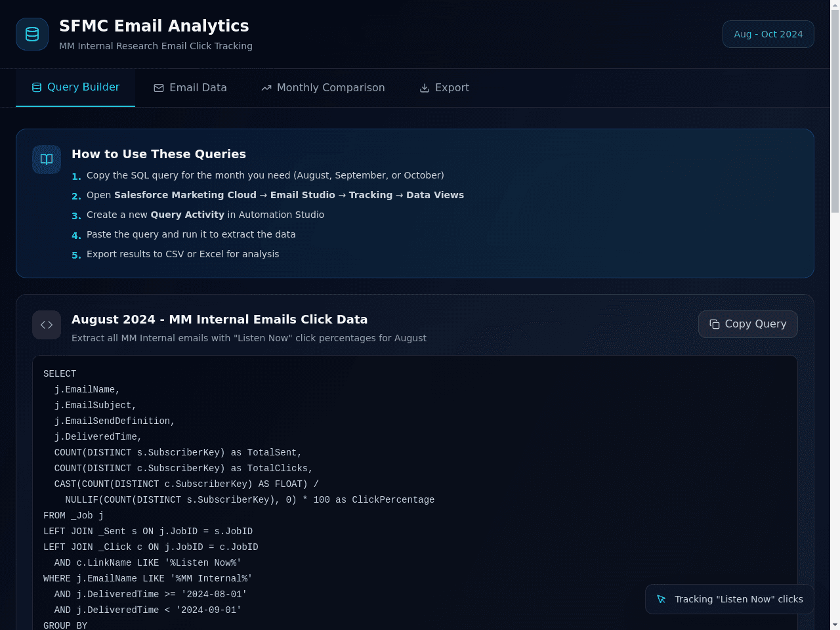Click the book icon in How to Use
Image resolution: width=840 pixels, height=630 pixels.
click(47, 159)
